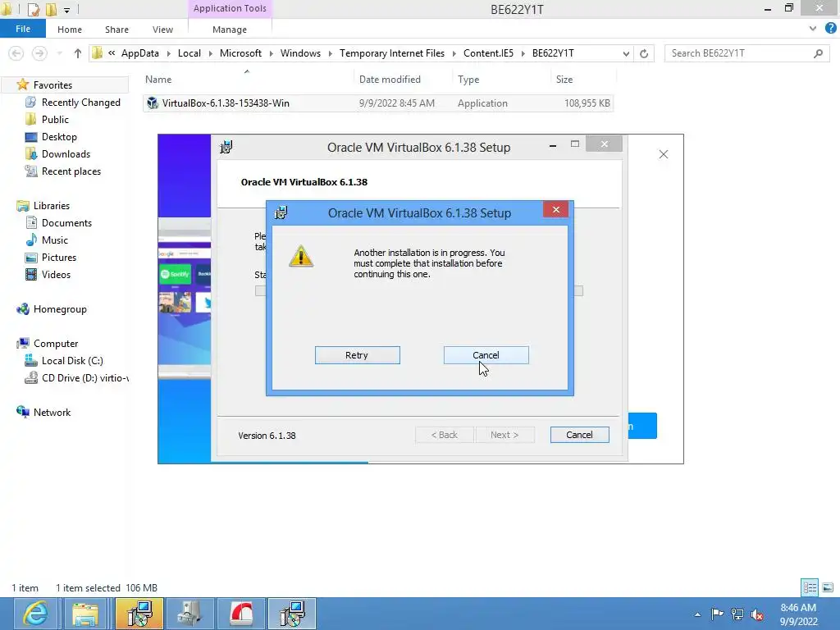
Task: Open the File menu in Explorer
Action: point(23,29)
